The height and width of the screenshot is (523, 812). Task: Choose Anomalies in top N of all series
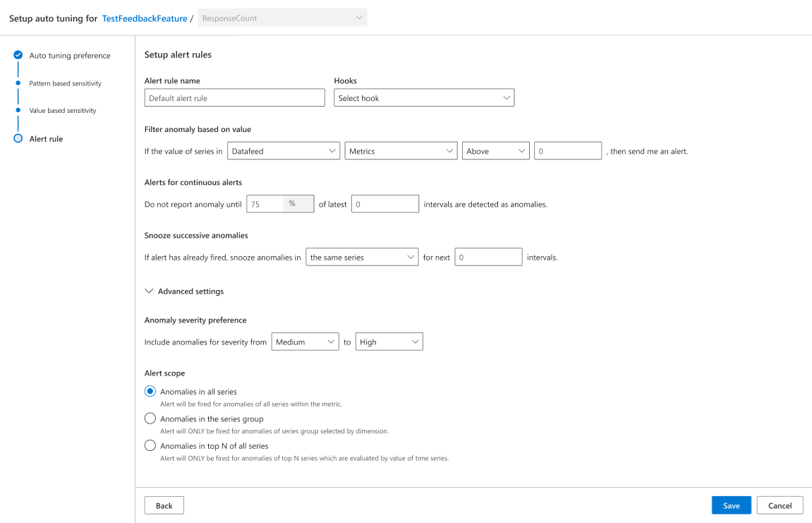[150, 445]
